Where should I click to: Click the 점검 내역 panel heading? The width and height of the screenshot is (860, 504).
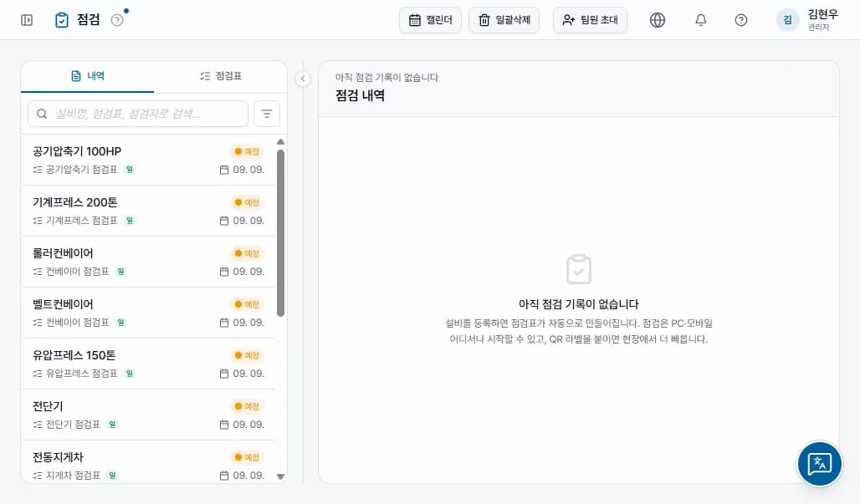coord(360,96)
